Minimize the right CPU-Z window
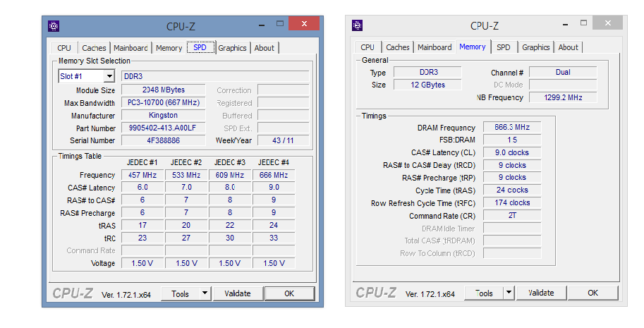644x328 pixels. 566,24
